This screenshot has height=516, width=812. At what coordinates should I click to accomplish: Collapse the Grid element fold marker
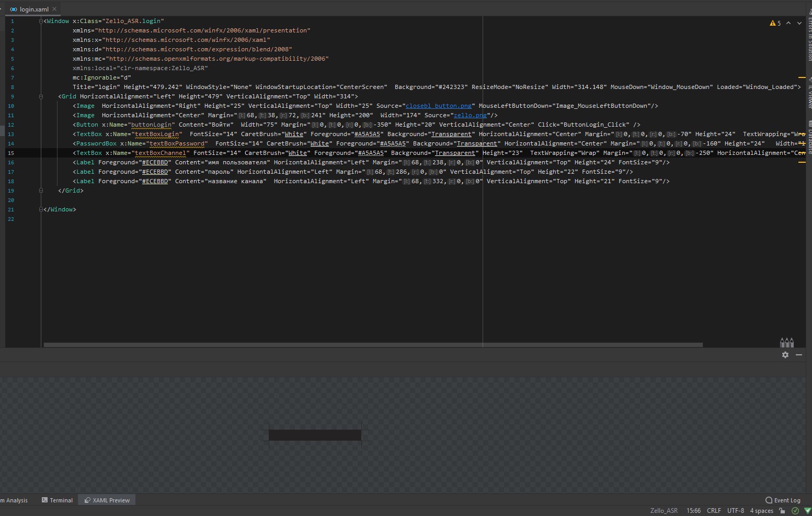coord(41,96)
